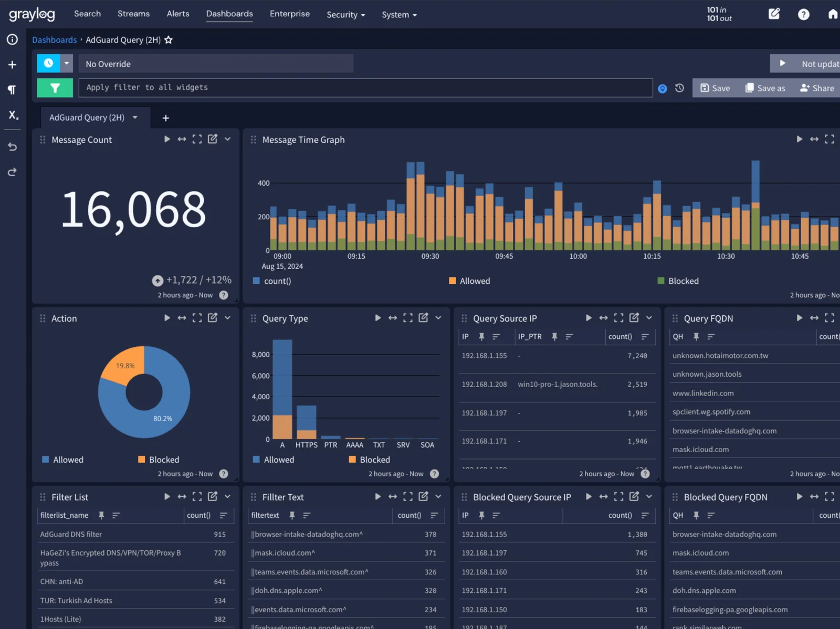Viewport: 840px width, 629px height.
Task: Fullscreen the Query Source IP widget
Action: [619, 318]
